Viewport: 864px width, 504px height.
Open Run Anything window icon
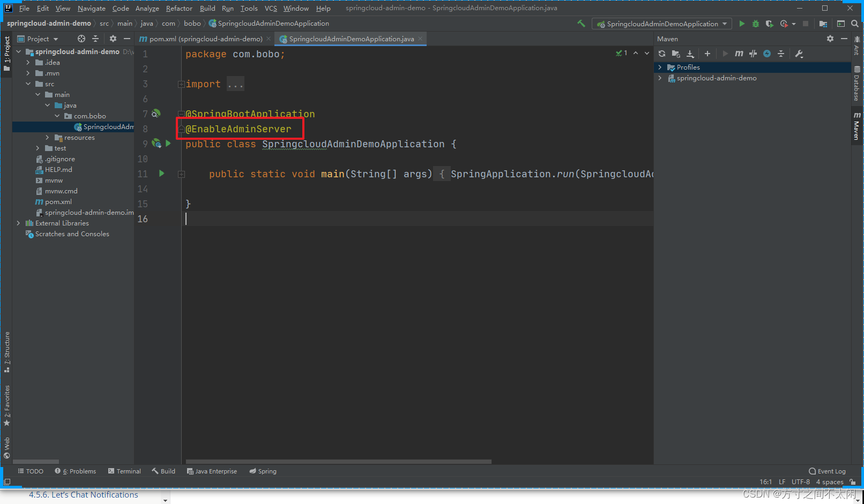click(x=841, y=24)
